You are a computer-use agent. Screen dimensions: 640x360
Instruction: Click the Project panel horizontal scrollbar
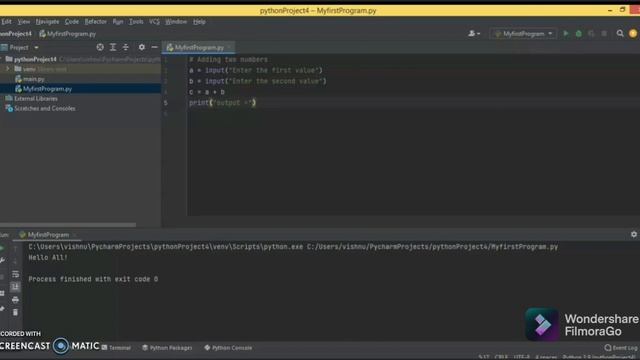(68, 224)
